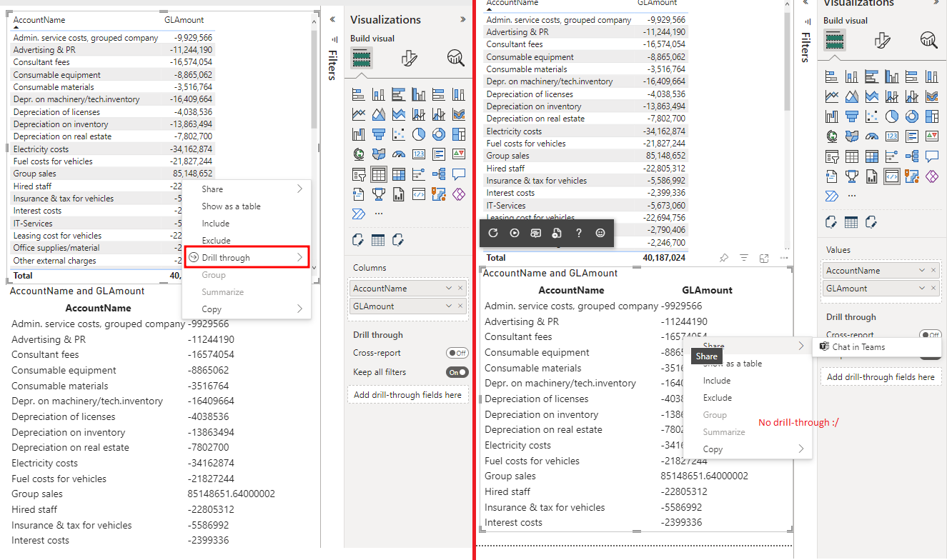The image size is (947, 560).
Task: Select the Treemap visual in right pane
Action: [x=932, y=116]
